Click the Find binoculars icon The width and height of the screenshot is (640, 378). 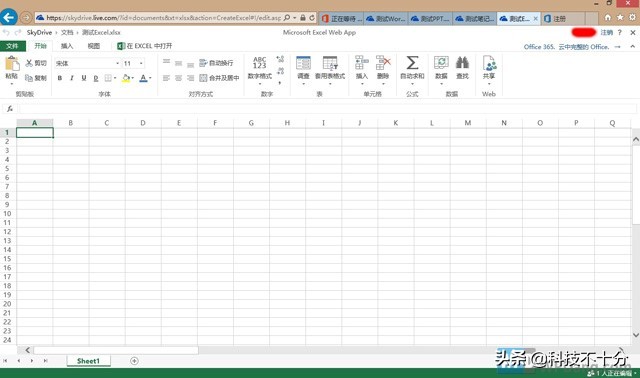(x=462, y=62)
